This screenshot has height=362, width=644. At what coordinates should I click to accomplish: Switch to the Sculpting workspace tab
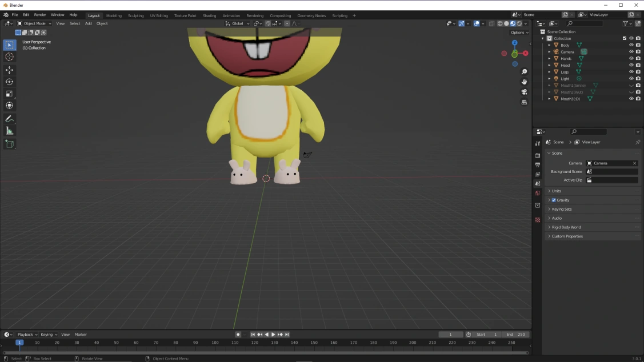click(135, 15)
